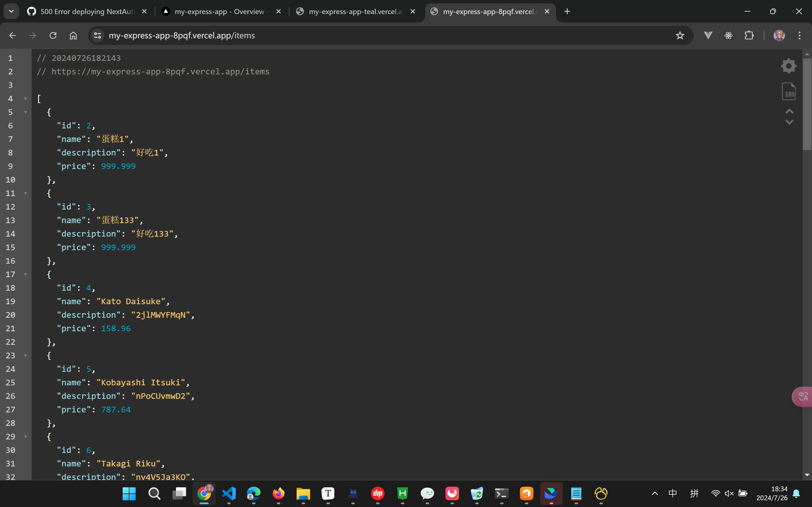This screenshot has width=812, height=507.
Task: Open a new browser tab
Action: click(x=567, y=12)
